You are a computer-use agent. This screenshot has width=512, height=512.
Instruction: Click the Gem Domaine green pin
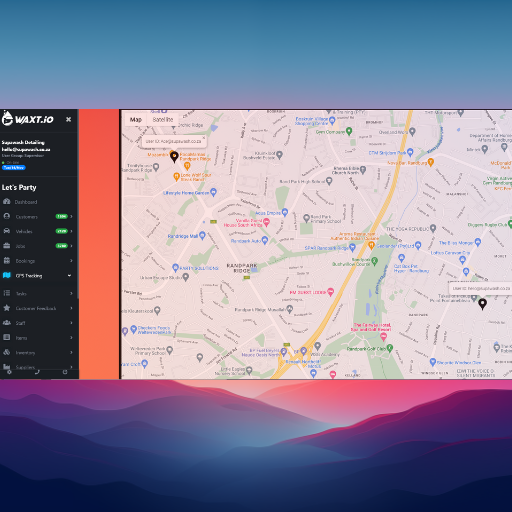point(349,131)
